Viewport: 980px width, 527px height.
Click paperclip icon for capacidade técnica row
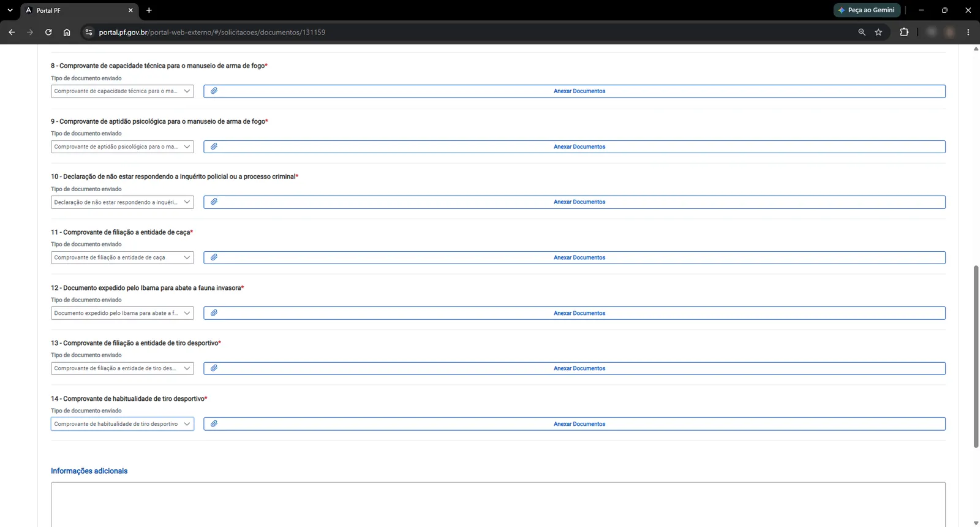214,91
